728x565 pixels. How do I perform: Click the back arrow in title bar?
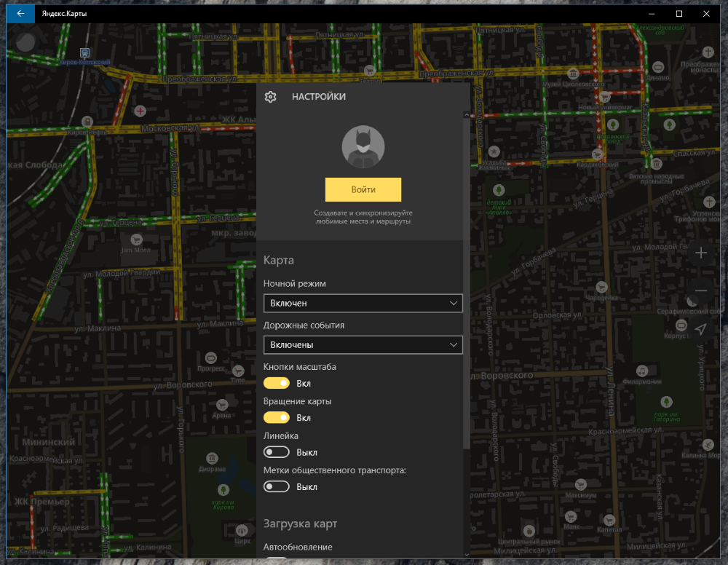click(x=20, y=13)
